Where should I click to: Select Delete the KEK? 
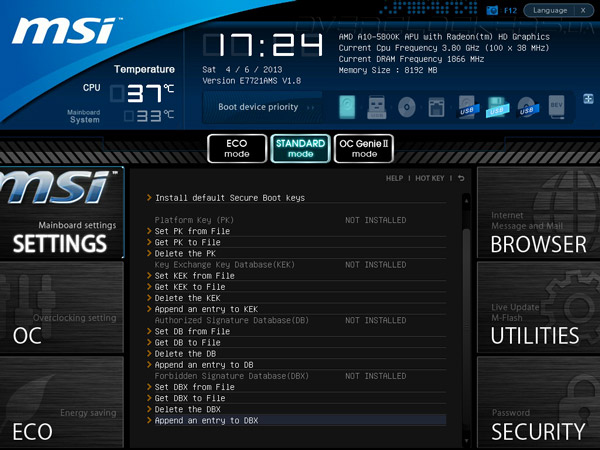click(297, 298)
